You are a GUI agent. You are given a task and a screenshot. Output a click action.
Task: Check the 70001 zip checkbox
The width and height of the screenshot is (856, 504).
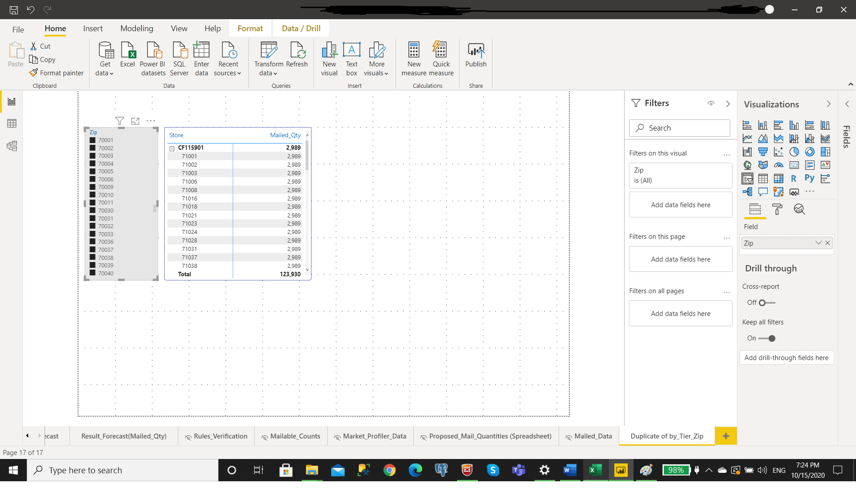[x=93, y=140]
